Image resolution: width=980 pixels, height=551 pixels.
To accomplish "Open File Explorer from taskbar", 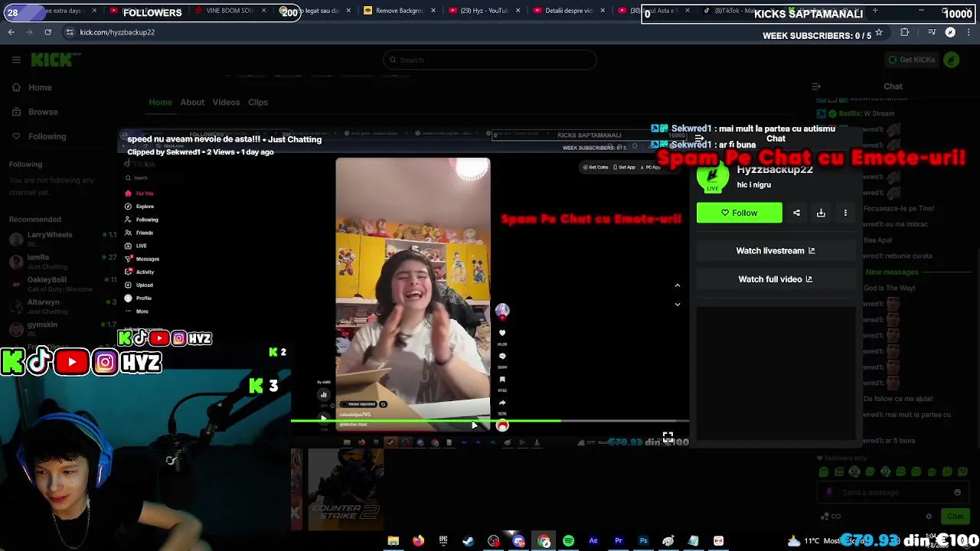I will [x=393, y=541].
